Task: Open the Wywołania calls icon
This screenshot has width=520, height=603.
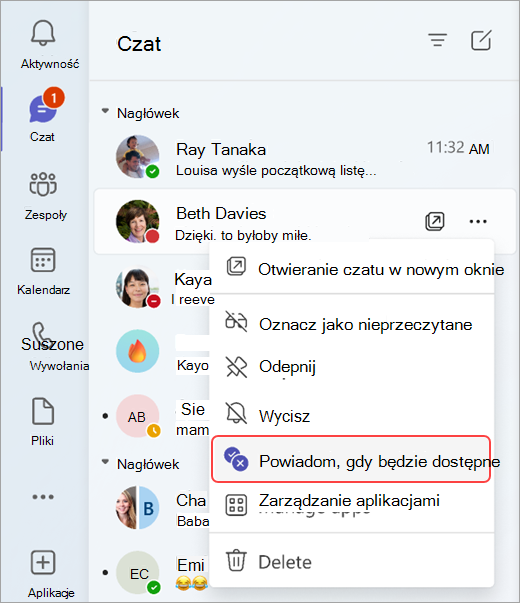Action: coord(42,335)
